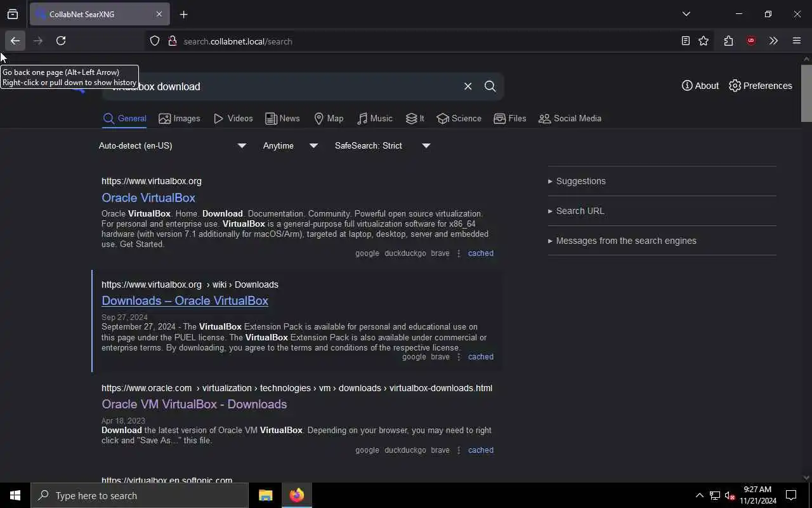Reload the current page
The image size is (812, 508).
click(x=61, y=41)
